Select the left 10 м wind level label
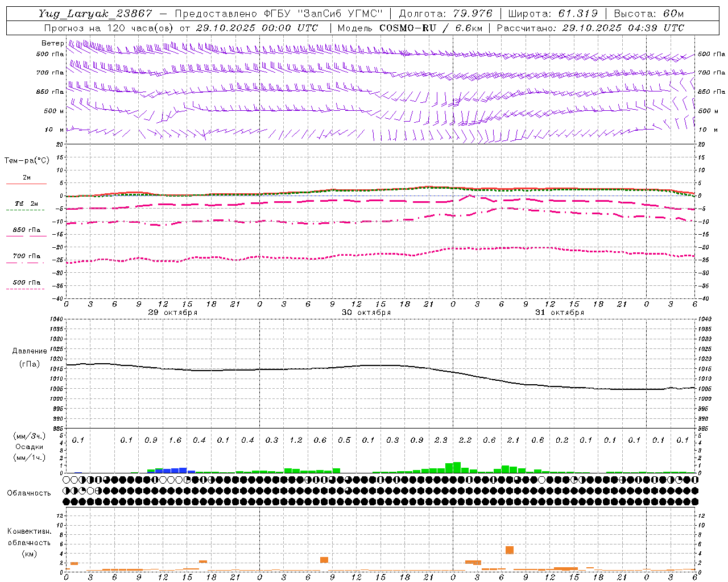 [x=55, y=130]
